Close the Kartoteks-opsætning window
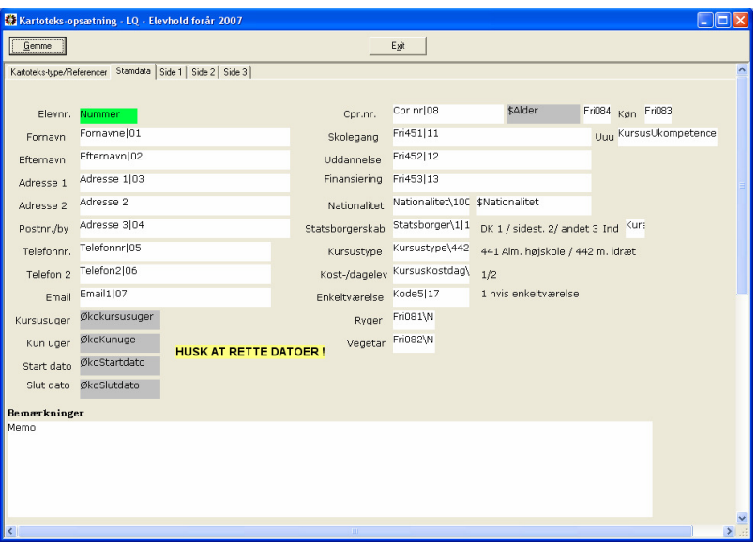756x544 pixels. coord(741,21)
